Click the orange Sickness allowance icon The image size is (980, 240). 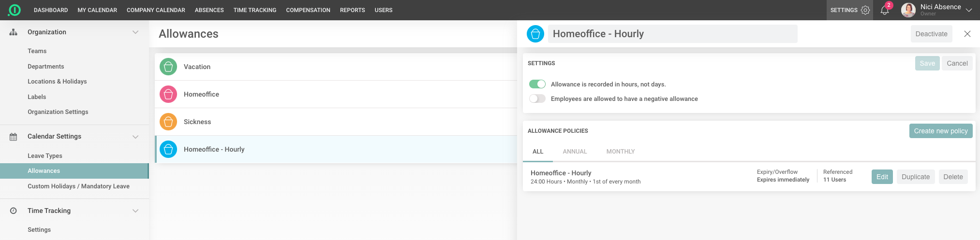coord(168,122)
